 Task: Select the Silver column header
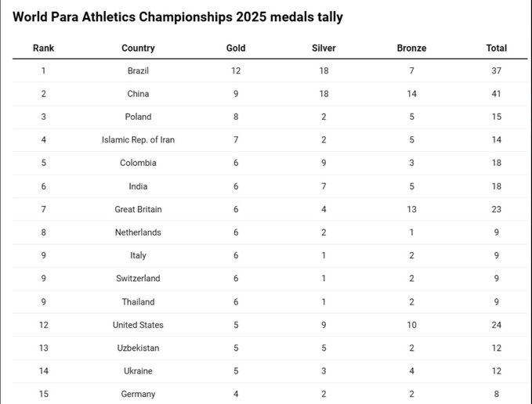coord(324,48)
